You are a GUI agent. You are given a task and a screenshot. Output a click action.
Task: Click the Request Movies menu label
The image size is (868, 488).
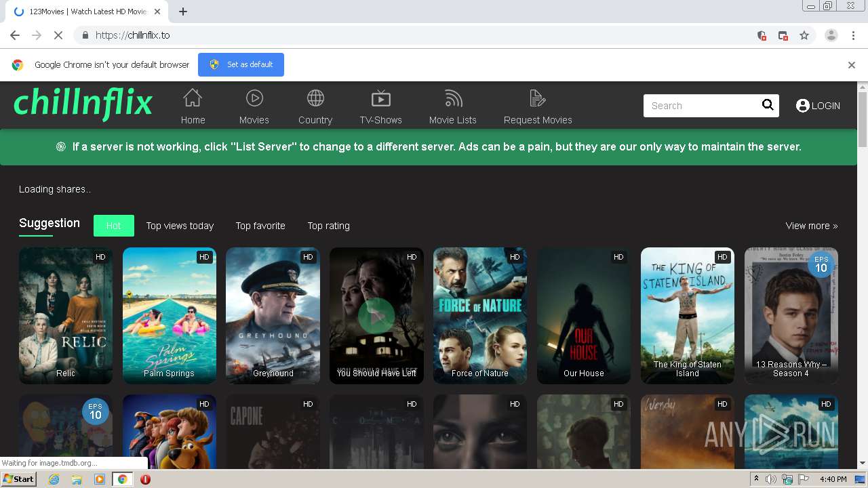(x=538, y=120)
